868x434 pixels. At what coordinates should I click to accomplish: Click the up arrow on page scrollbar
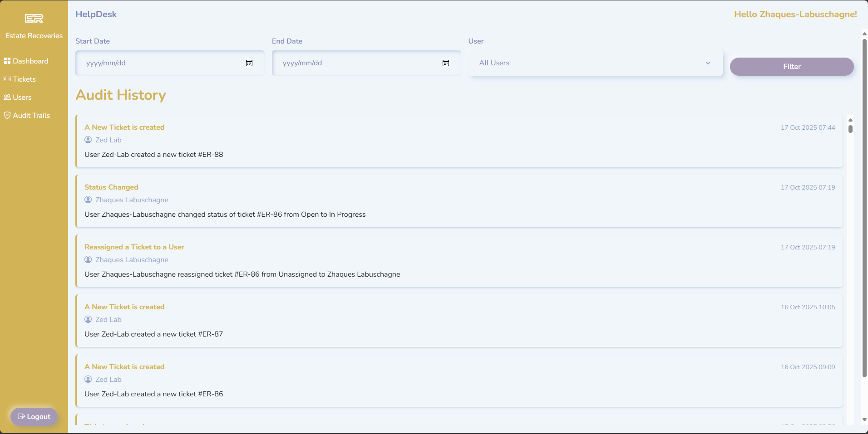(x=863, y=34)
